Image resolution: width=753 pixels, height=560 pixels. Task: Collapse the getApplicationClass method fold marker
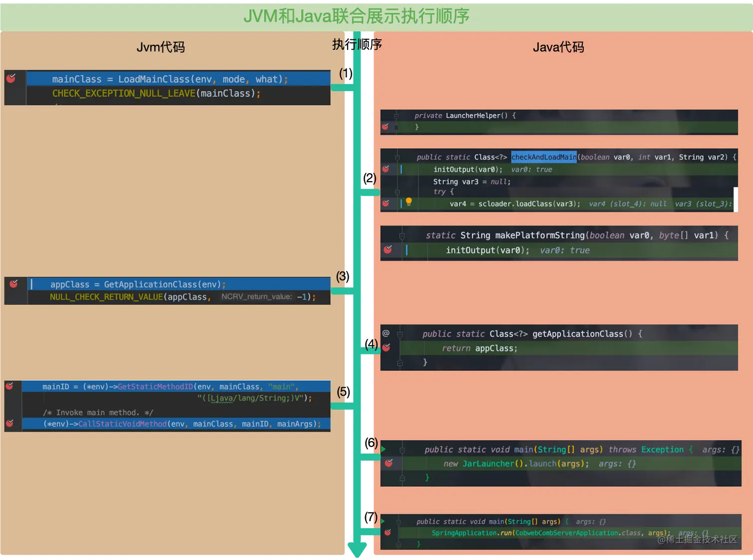tap(400, 334)
